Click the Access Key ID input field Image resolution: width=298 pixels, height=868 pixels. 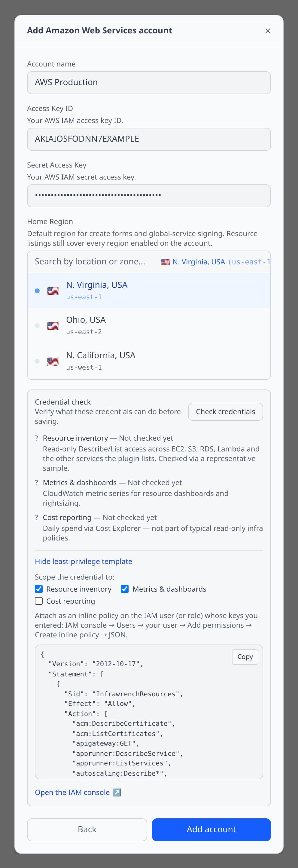click(149, 139)
